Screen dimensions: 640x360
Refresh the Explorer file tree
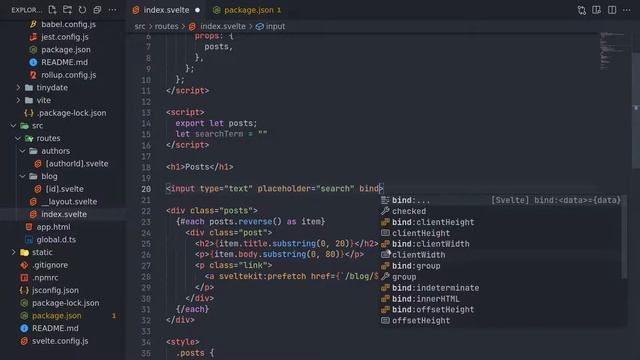(82, 10)
